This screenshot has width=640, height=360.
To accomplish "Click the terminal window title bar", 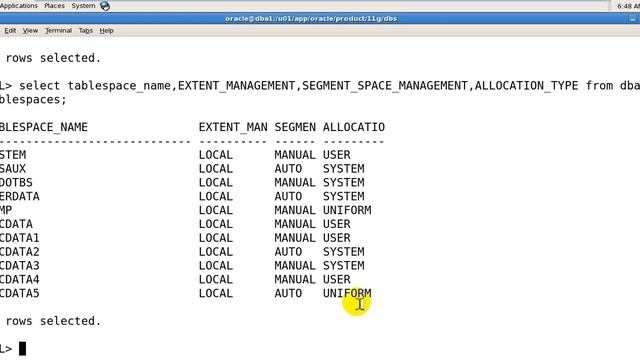I will tap(311, 18).
